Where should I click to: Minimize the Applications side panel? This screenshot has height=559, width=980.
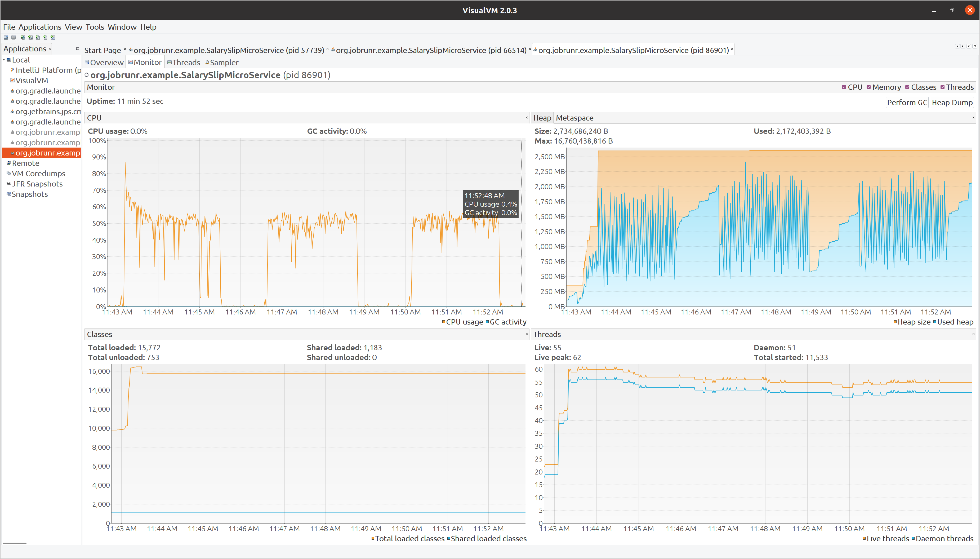78,49
